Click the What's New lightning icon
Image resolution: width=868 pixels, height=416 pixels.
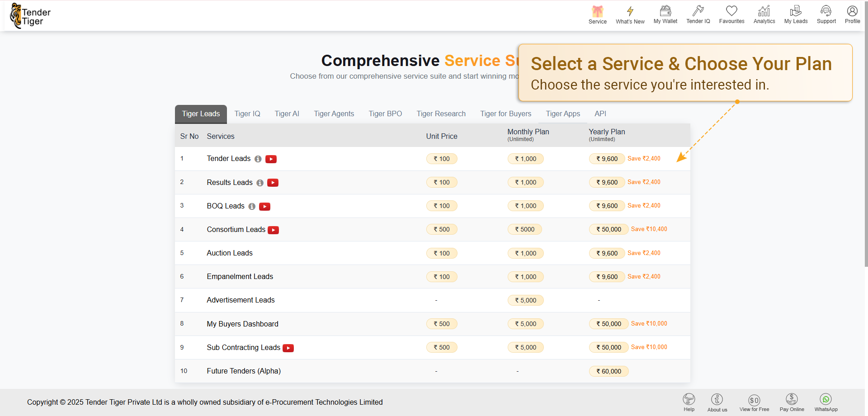click(x=630, y=12)
